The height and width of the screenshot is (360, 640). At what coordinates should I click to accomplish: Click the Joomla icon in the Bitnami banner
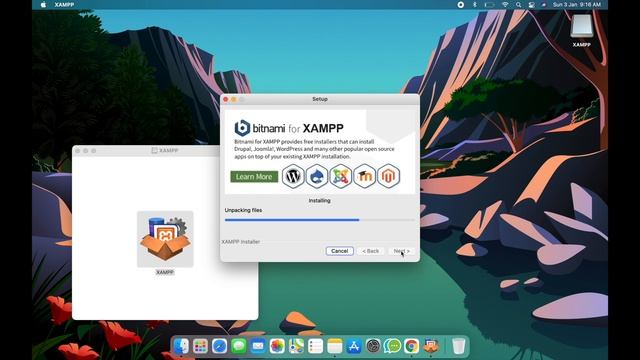[x=341, y=176]
